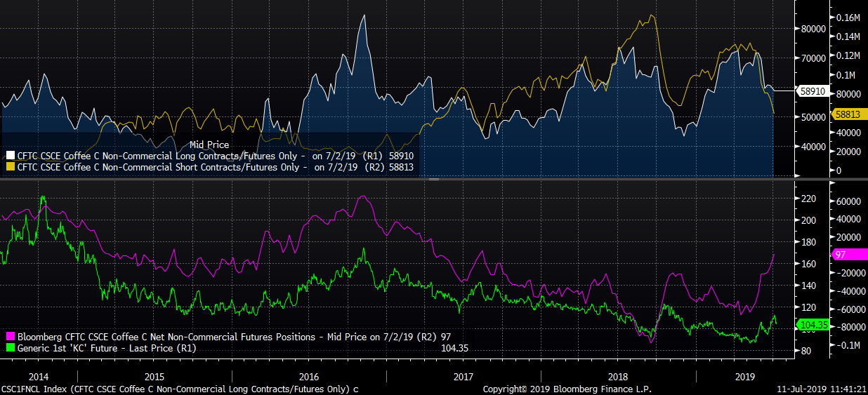
Task: Click the CSC1FNCL Index ticker description in footer
Action: pos(180,389)
